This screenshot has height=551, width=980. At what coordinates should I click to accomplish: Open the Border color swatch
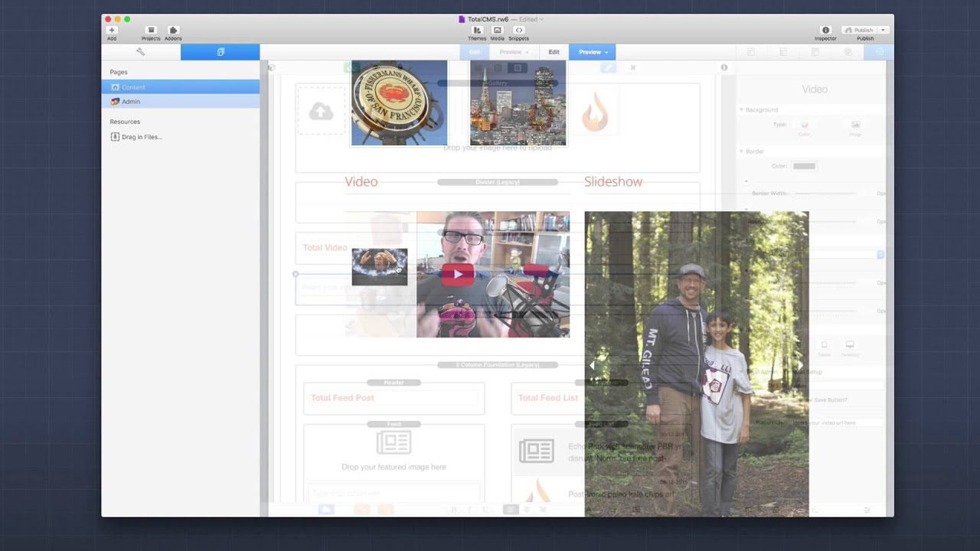click(x=804, y=166)
